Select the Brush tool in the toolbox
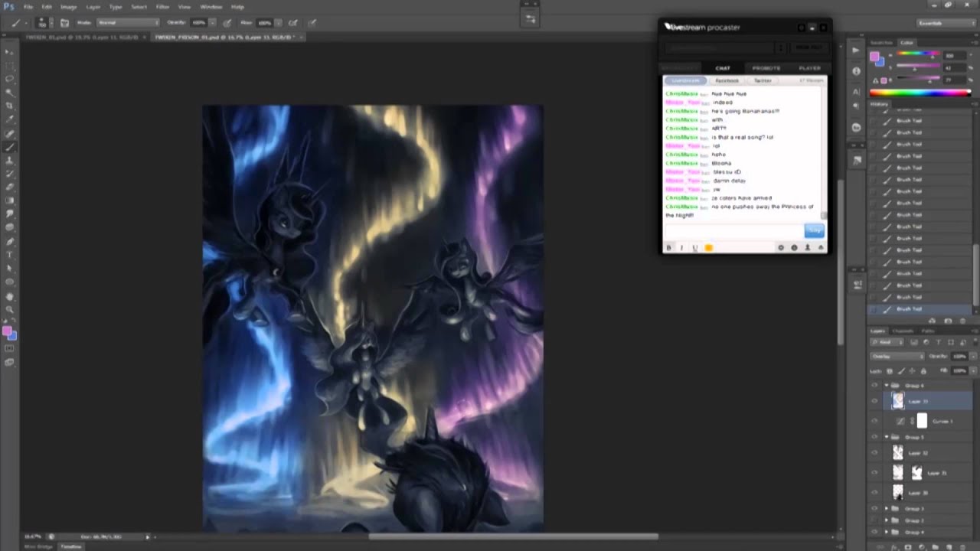980x551 pixels. [9, 146]
